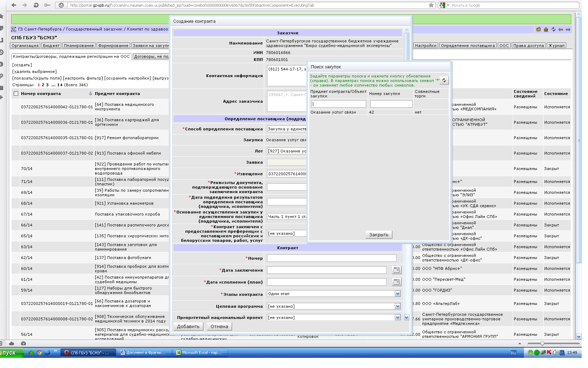Bookmark page with the star icon
Viewport: 588px width, 368px height.
pos(431,5)
